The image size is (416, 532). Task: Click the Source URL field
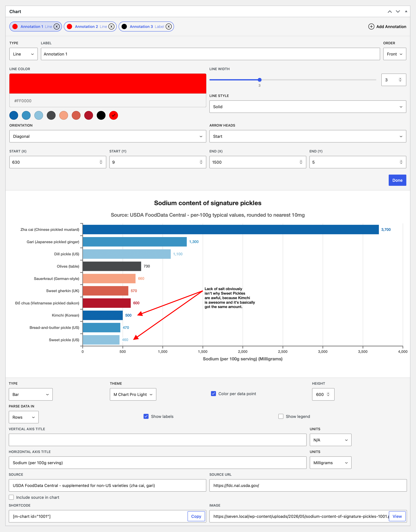point(308,486)
